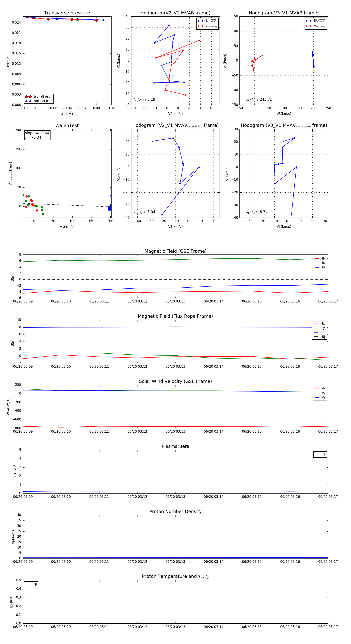Click the 'Bx' legend entry in GSE plot
Image resolution: width=351 pixels, height=644 pixels.
point(320,259)
